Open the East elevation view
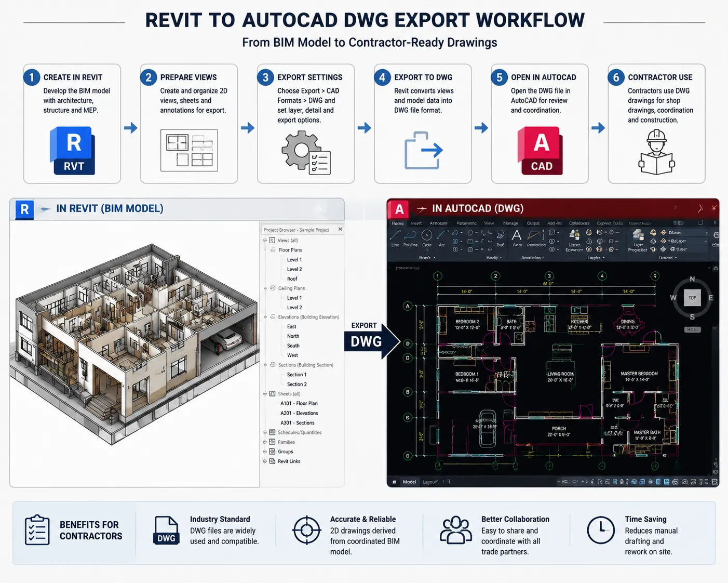The height and width of the screenshot is (583, 728). pyautogui.click(x=292, y=327)
